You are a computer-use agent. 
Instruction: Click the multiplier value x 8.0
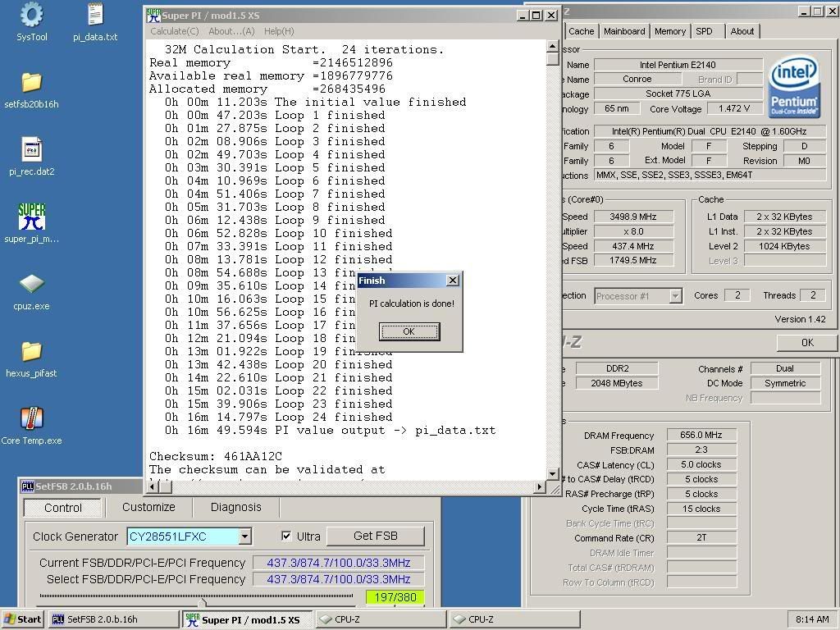(633, 231)
